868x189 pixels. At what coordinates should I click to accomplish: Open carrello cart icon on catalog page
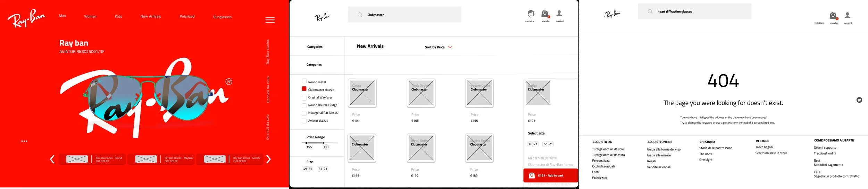(545, 14)
